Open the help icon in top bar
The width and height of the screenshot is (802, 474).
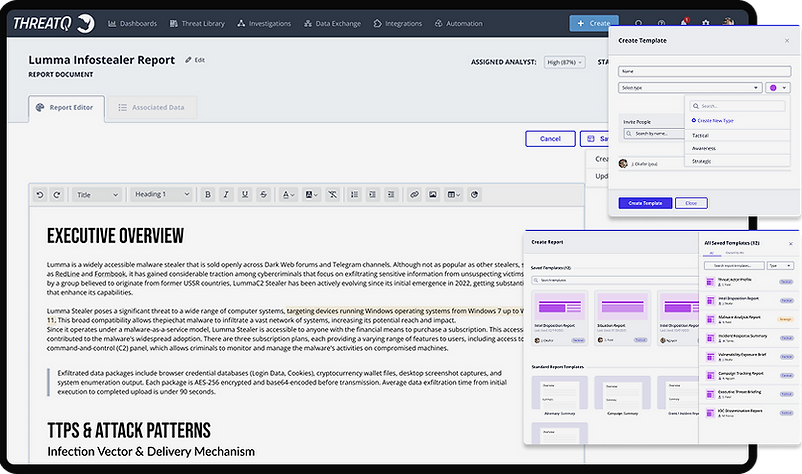pyautogui.click(x=661, y=24)
